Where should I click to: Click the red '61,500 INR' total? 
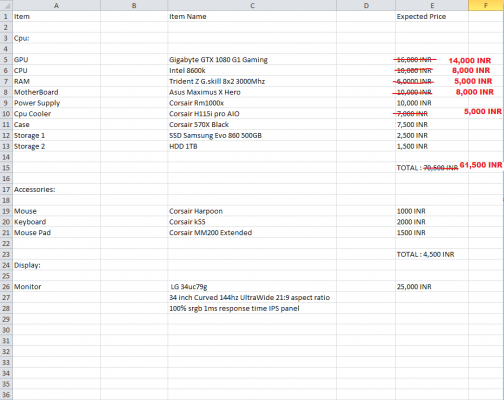pos(481,165)
